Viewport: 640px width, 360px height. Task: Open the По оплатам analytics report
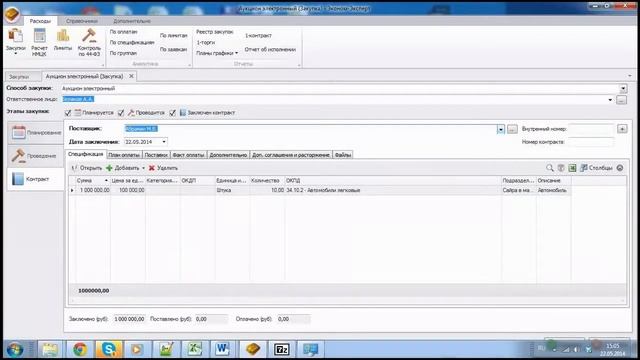124,32
